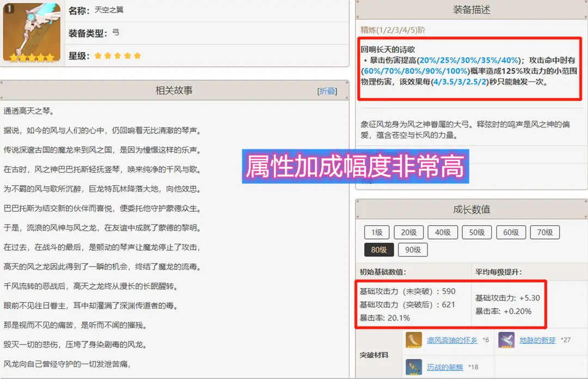Choose the 60级 level tab

tap(511, 233)
